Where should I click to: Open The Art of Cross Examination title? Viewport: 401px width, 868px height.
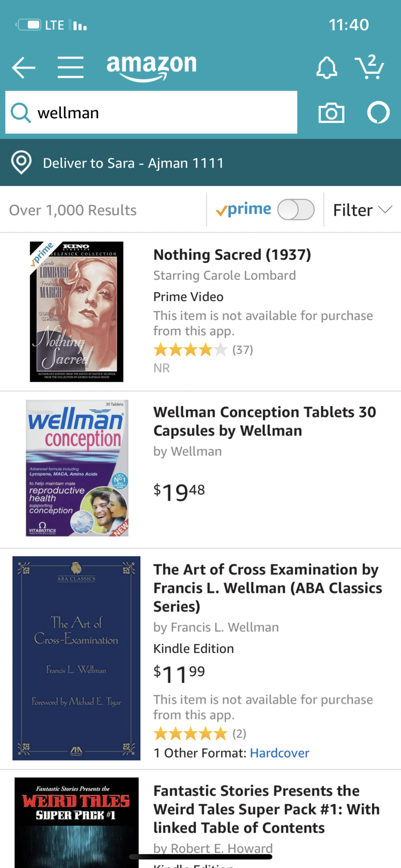click(267, 588)
